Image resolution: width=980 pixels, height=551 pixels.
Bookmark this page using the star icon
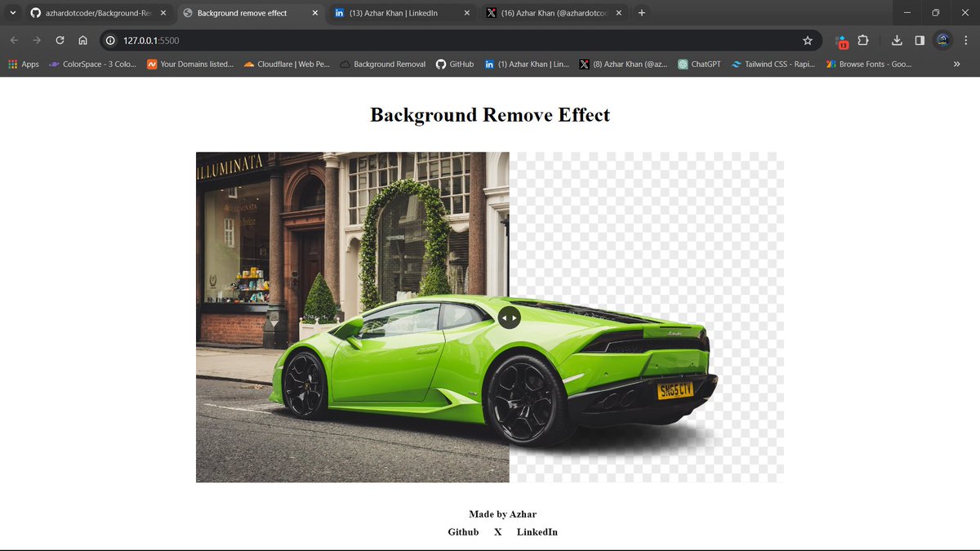tap(808, 39)
